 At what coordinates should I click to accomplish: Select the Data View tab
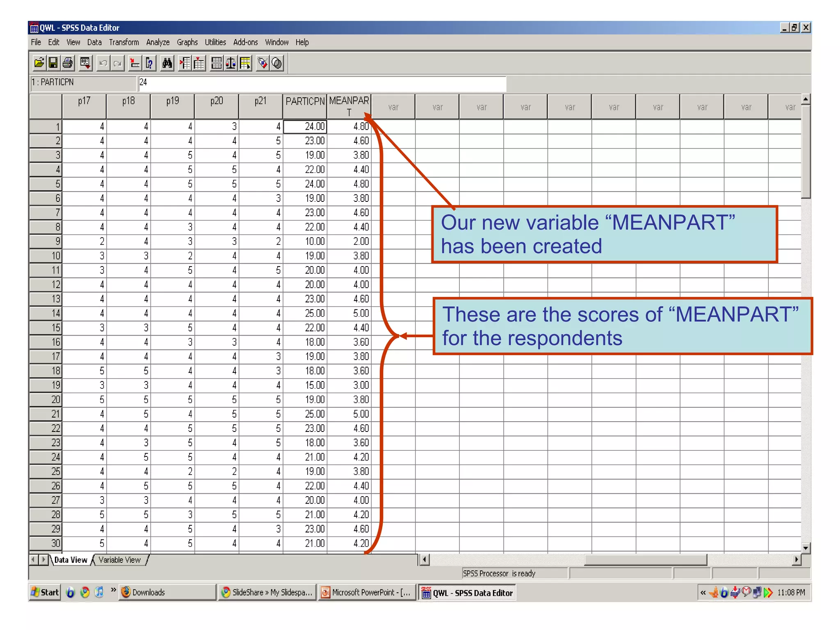[x=71, y=560]
